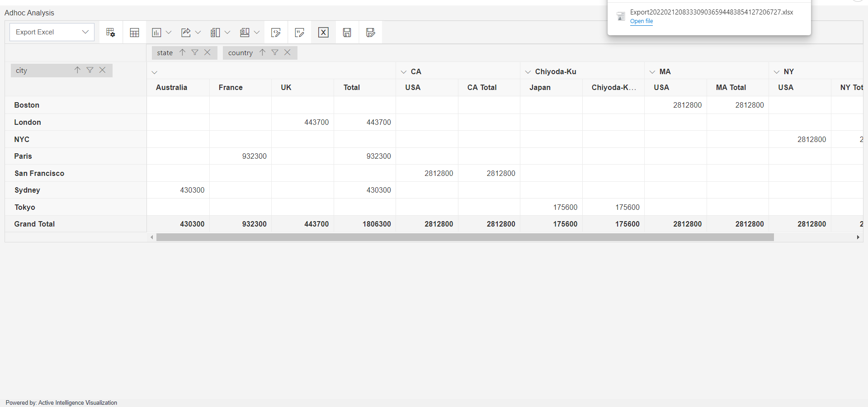The width and height of the screenshot is (868, 407).
Task: Filter the state field
Action: coord(195,52)
